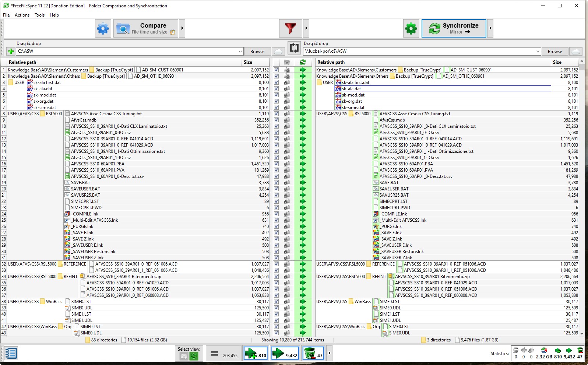The height and width of the screenshot is (365, 588).
Task: Toggle create right files view 810
Action: coord(255,354)
